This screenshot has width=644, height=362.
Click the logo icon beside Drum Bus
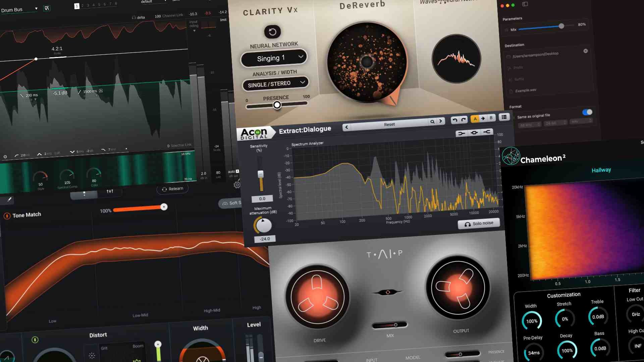(47, 8)
